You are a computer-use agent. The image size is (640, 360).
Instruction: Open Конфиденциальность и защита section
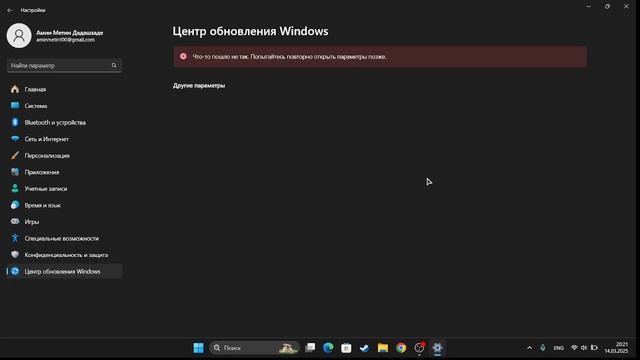pos(64,255)
